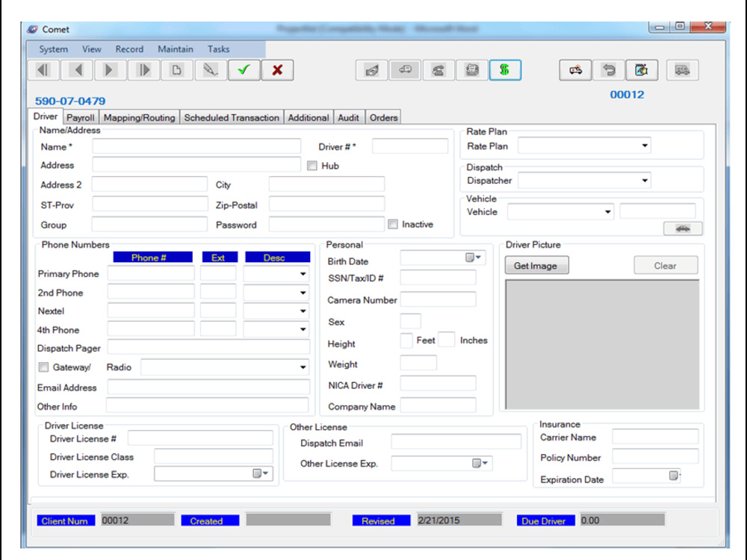Switch to the Mapping/Routing tab
747x560 pixels.
tap(139, 118)
